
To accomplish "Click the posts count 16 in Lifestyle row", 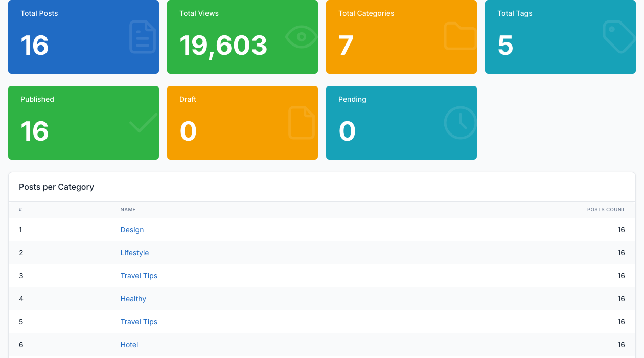I will (x=621, y=253).
